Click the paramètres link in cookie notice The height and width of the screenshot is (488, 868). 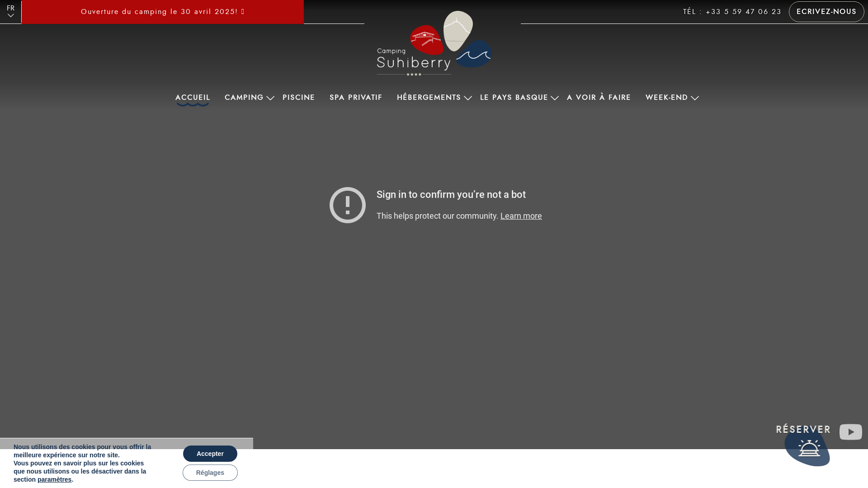pyautogui.click(x=54, y=479)
